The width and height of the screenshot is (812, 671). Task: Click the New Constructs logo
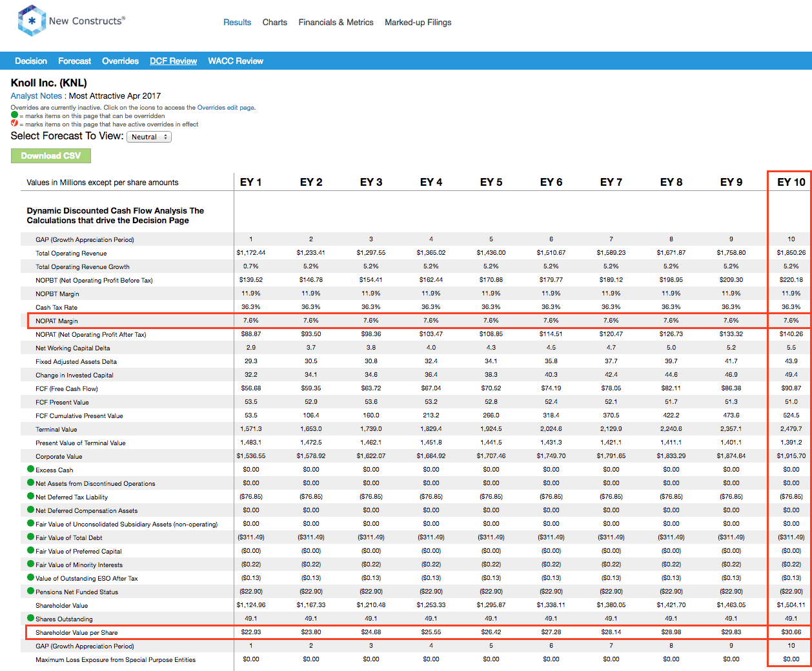coord(72,21)
